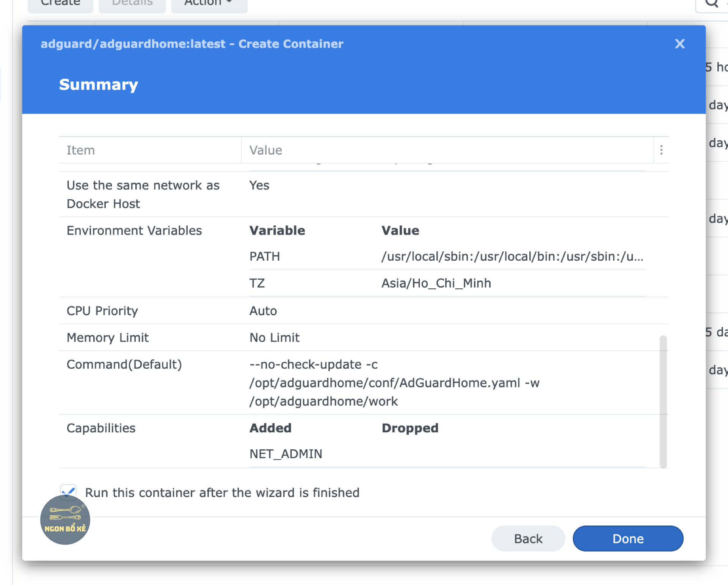Select the TZ value Asia/Ho_Chi_Minh
Image resolution: width=728 pixels, height=585 pixels.
436,283
